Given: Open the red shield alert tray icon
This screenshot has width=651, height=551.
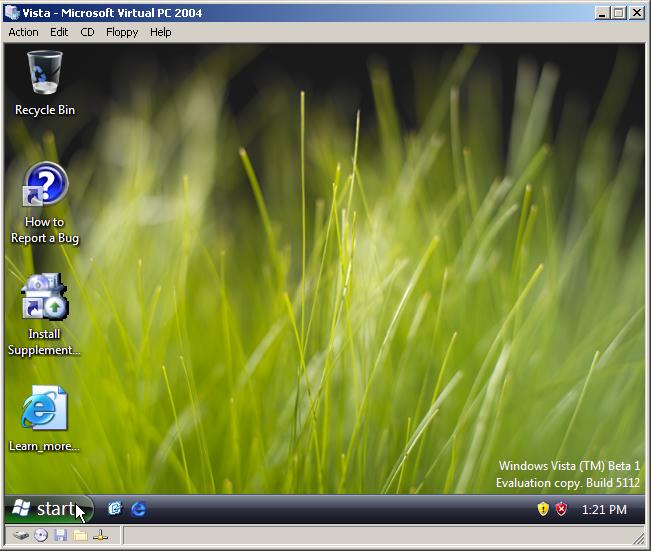Looking at the screenshot, I should [x=561, y=509].
